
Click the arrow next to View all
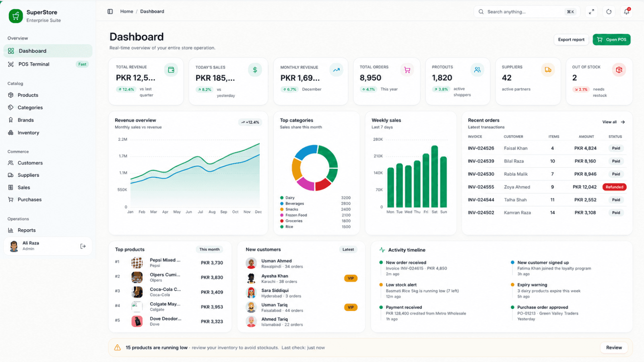click(623, 122)
